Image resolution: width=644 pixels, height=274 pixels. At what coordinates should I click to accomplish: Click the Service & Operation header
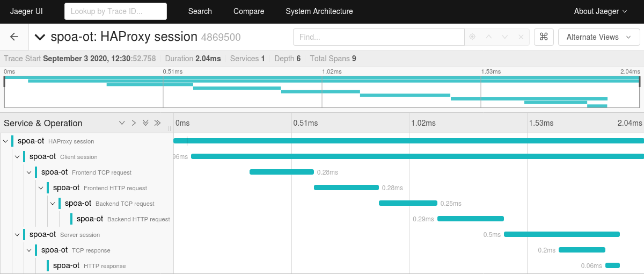(x=43, y=123)
